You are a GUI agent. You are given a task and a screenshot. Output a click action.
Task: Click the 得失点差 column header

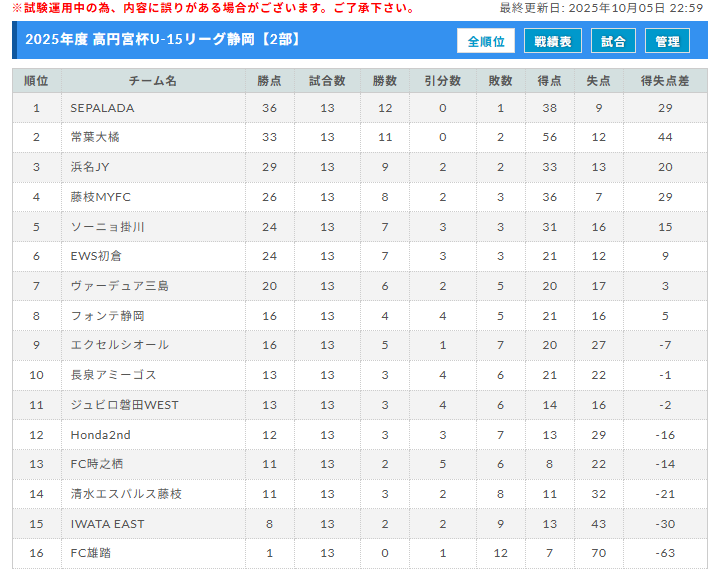point(665,80)
